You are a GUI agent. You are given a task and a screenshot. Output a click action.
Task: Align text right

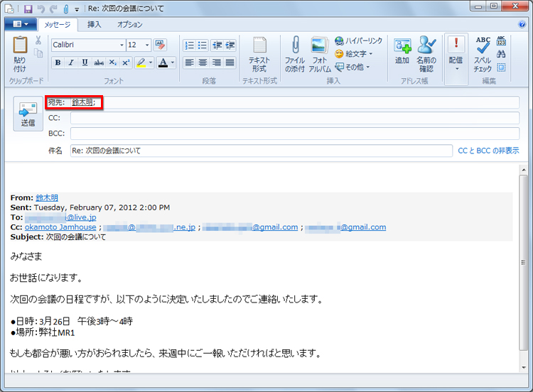coord(216,62)
